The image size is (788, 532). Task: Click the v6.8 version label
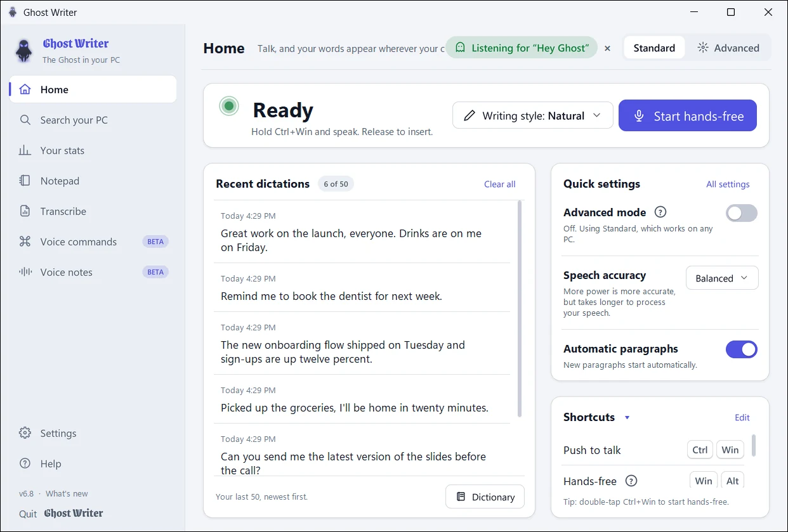(x=26, y=493)
